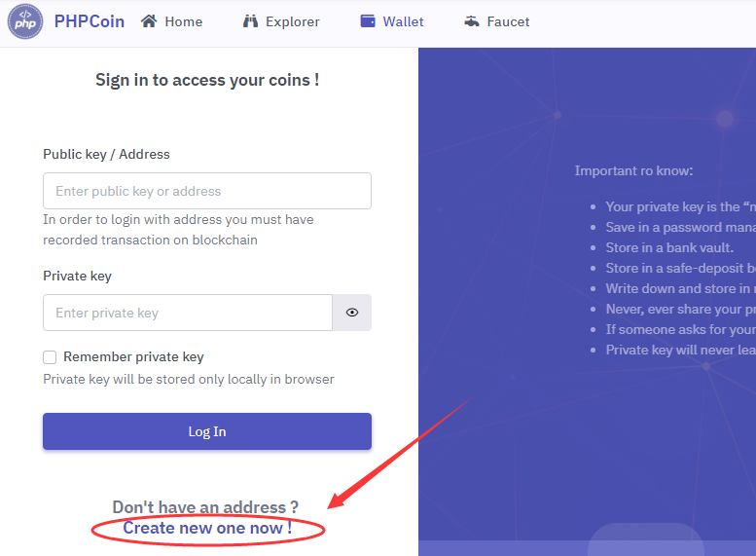Click the PHPCoin brand name text
Screen dimensions: 756x556
[90, 21]
